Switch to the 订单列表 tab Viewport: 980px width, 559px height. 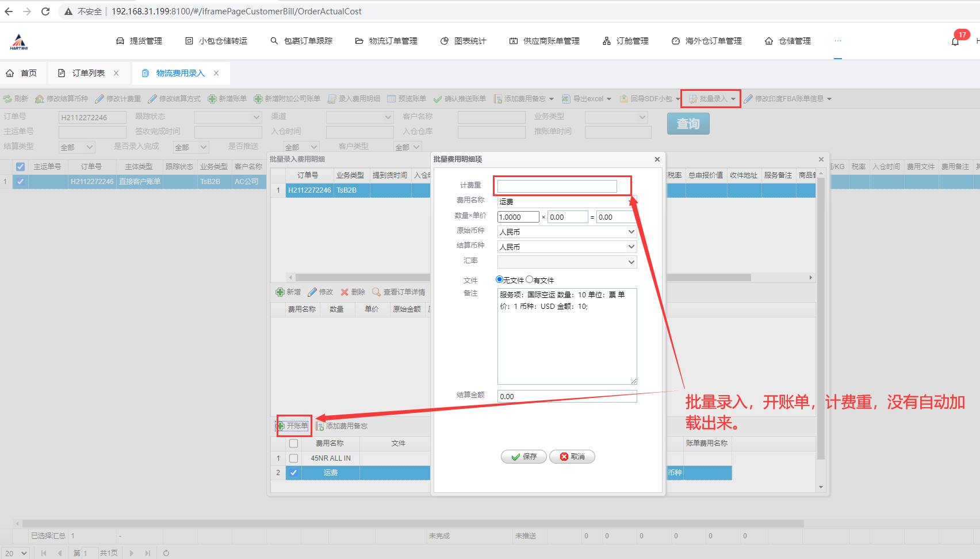click(88, 73)
